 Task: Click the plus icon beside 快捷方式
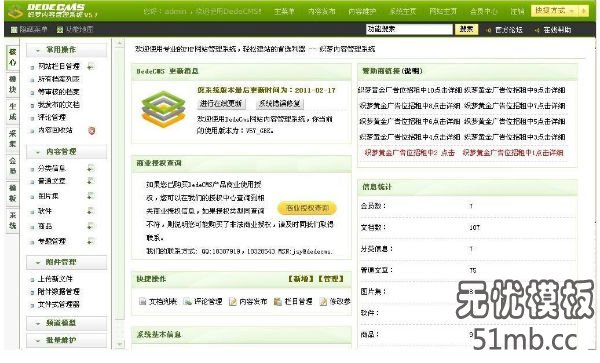(x=583, y=11)
